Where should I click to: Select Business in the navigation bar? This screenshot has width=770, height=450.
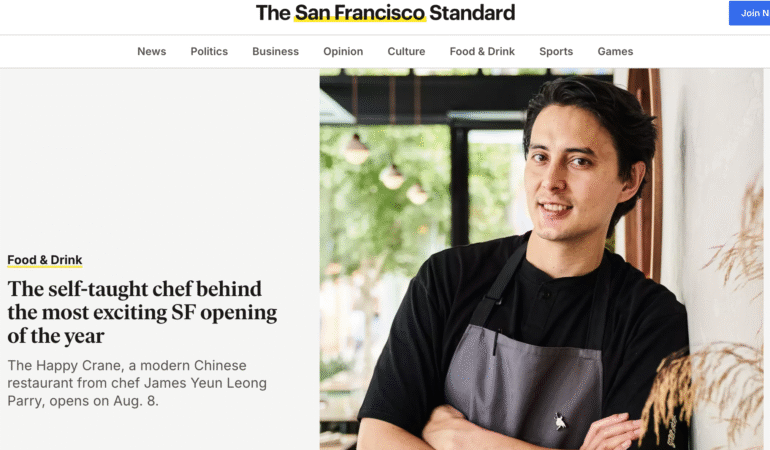pos(275,51)
